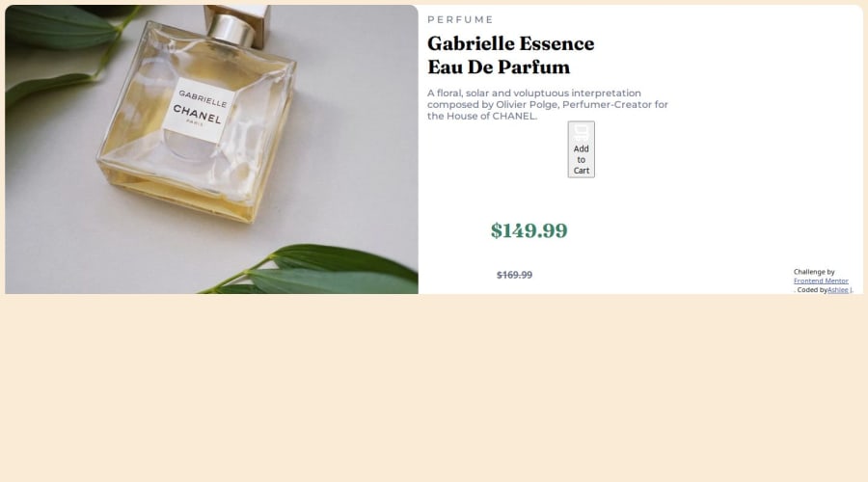Click the product description paragraph
868x482 pixels.
click(548, 104)
